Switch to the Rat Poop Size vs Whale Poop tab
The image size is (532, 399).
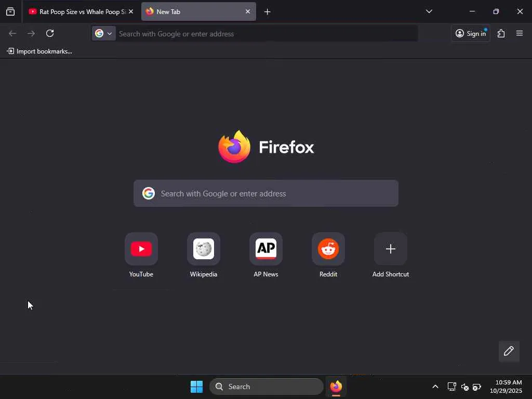click(x=81, y=11)
